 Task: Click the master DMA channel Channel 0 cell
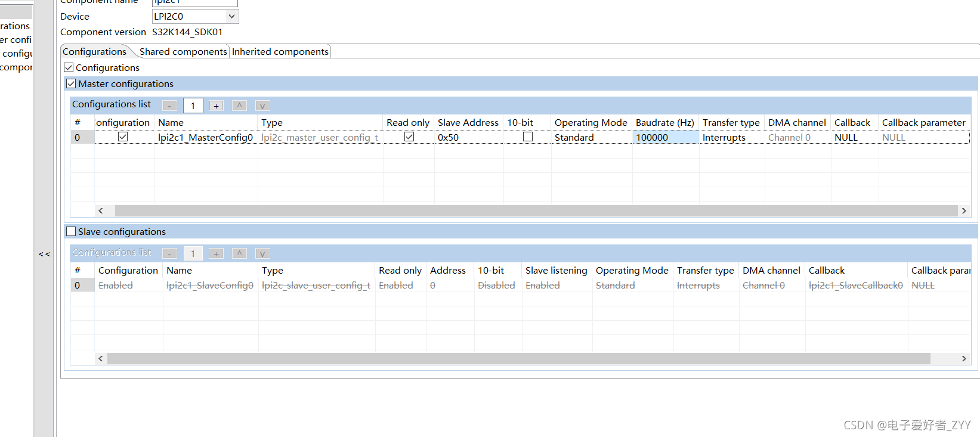click(x=797, y=137)
